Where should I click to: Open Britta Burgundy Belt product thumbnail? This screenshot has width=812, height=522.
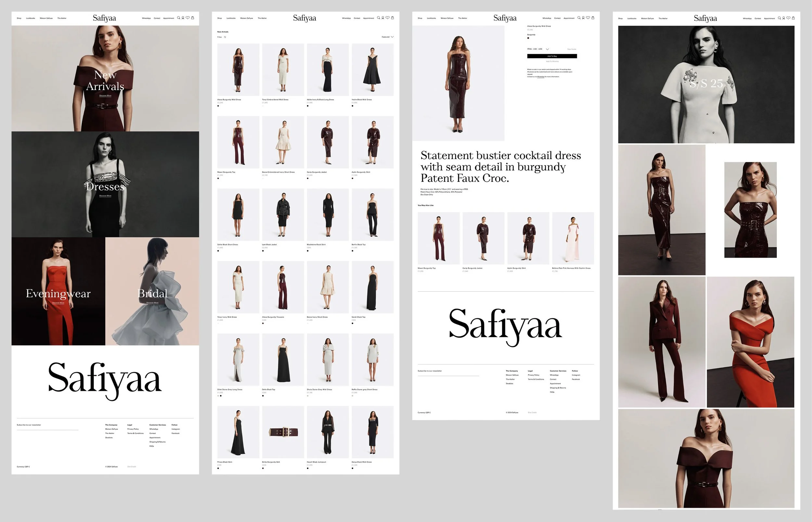(283, 432)
